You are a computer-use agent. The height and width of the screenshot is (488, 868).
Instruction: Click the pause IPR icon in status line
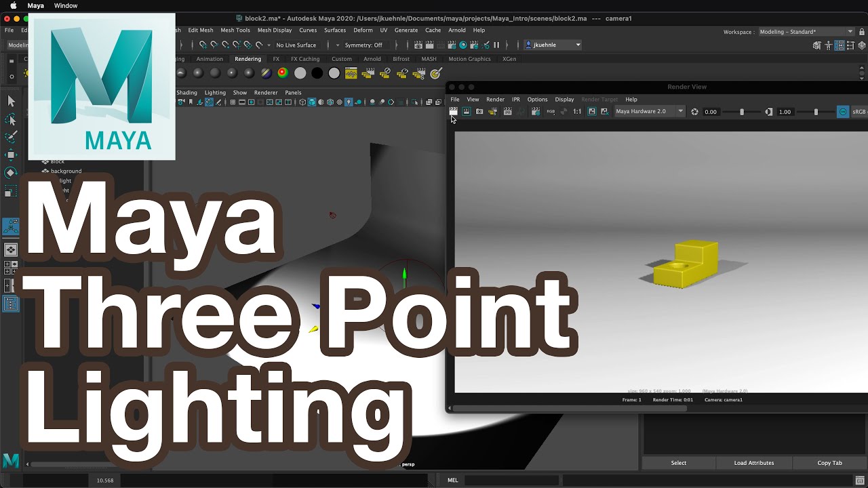pos(496,45)
